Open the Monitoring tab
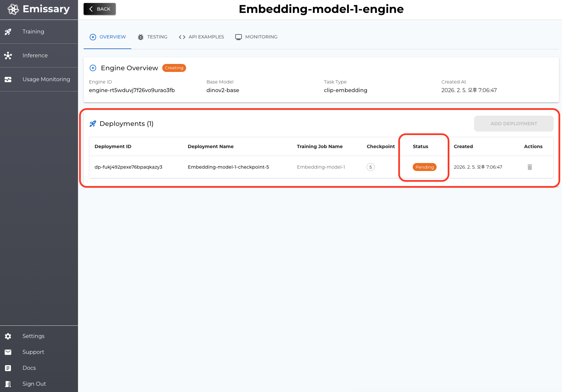 click(256, 37)
